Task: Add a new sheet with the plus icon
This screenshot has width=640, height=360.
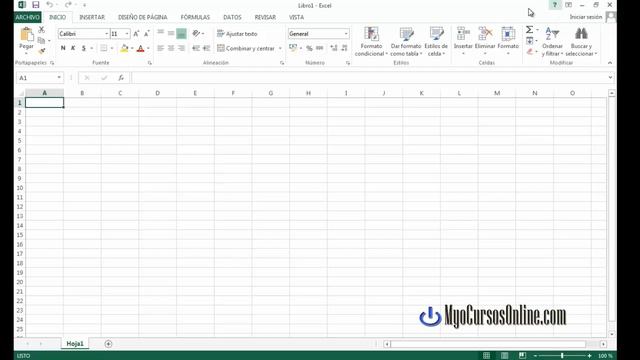Action: [x=108, y=344]
